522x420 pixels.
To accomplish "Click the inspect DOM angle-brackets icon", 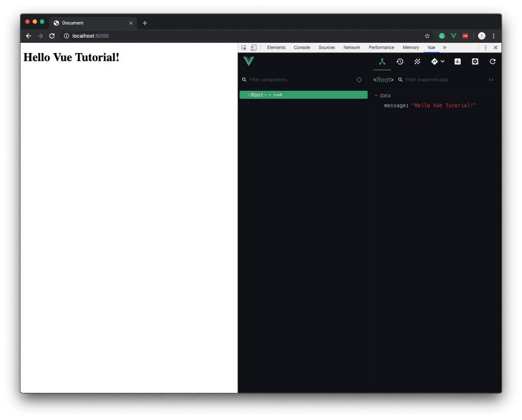I will click(491, 80).
